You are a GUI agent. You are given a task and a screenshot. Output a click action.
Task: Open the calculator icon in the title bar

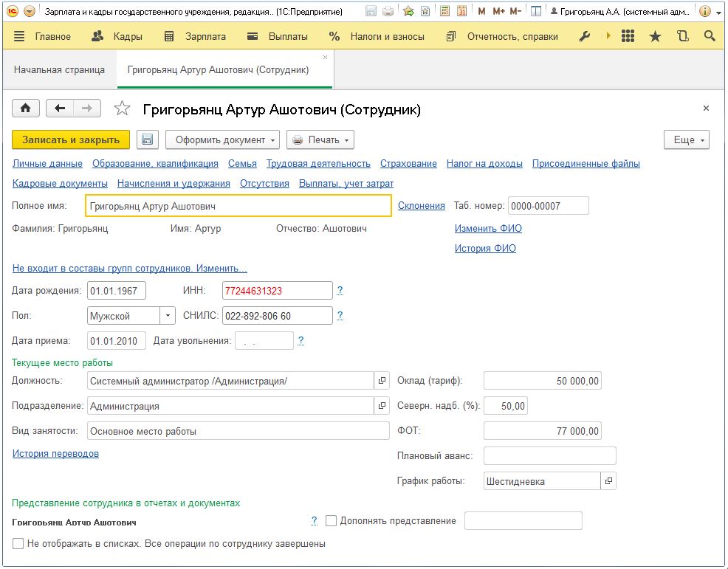[x=443, y=12]
